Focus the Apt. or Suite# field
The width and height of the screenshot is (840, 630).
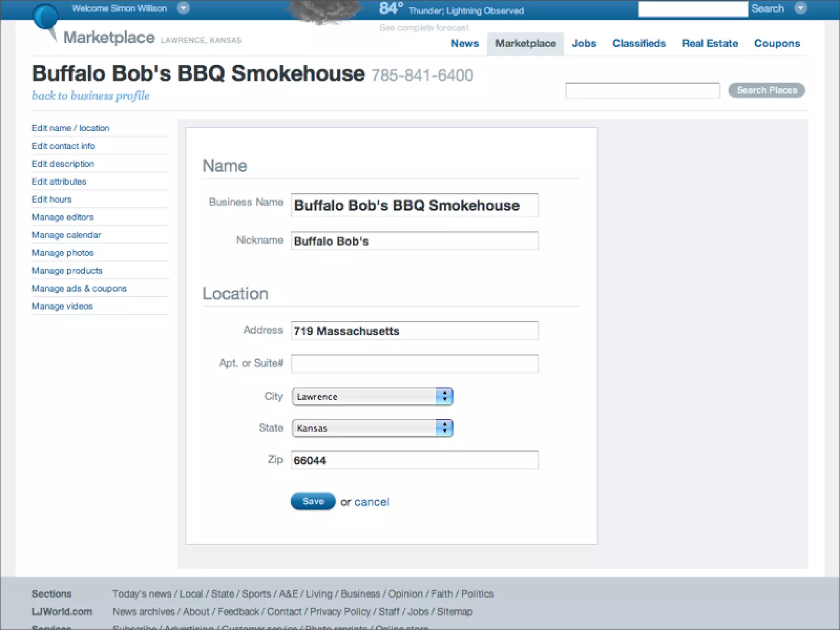tap(414, 363)
